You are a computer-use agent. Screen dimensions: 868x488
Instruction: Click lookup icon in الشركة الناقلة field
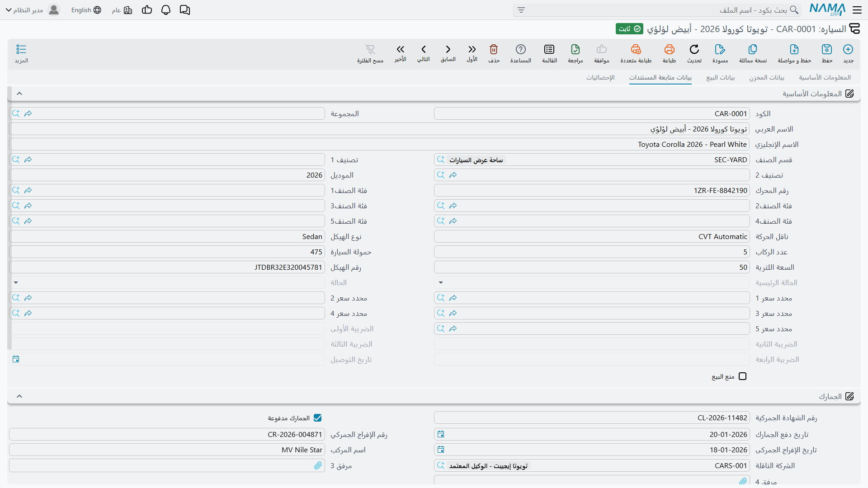click(x=441, y=465)
